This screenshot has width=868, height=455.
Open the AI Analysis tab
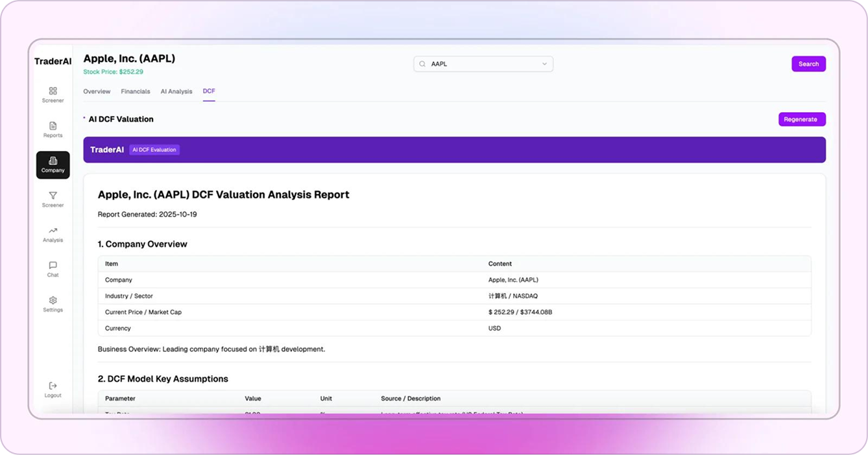176,91
